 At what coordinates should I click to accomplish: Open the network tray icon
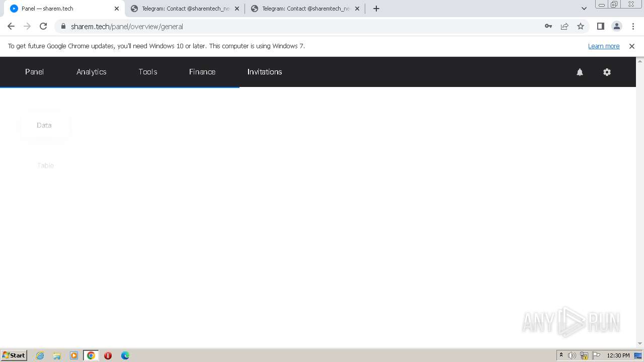(584, 355)
